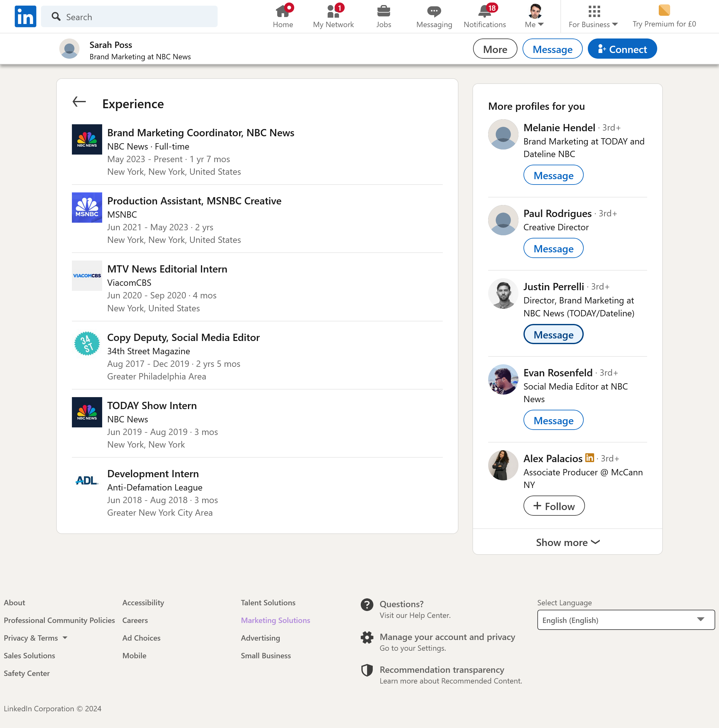Viewport: 719px width, 728px height.
Task: Click the Recommendation transparency shield icon
Action: 367,670
